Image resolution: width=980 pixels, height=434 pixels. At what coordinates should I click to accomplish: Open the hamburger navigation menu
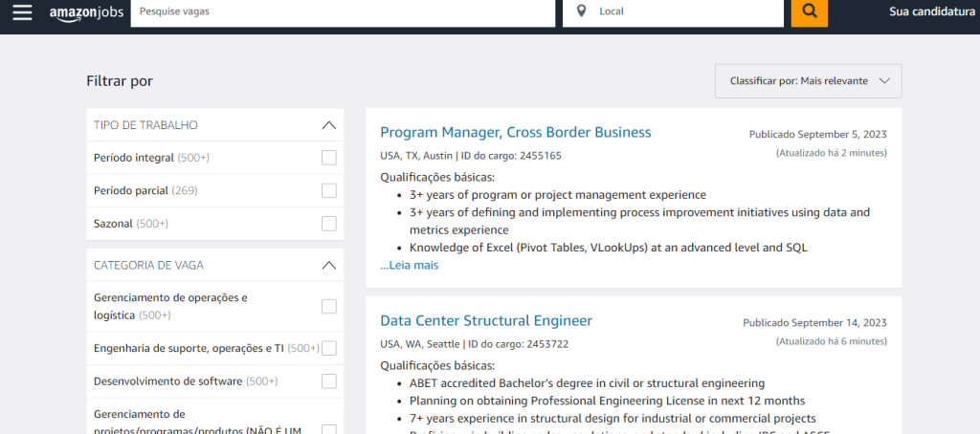[x=22, y=11]
